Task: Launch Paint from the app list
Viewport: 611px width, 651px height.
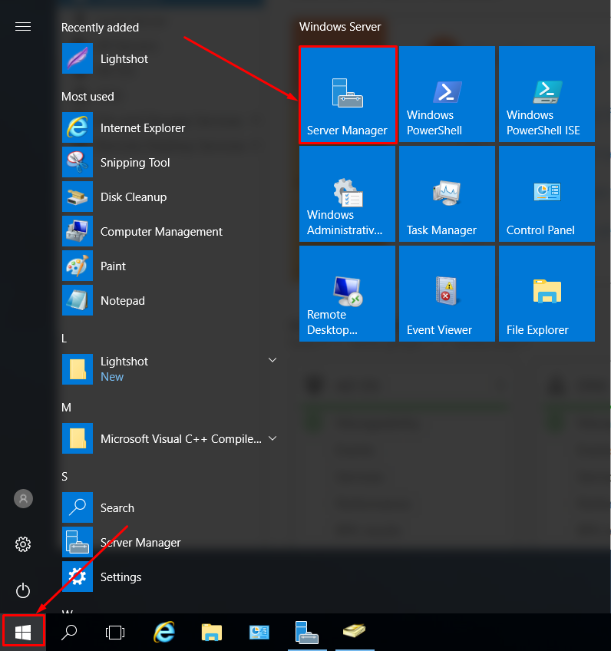Action: pos(169,266)
